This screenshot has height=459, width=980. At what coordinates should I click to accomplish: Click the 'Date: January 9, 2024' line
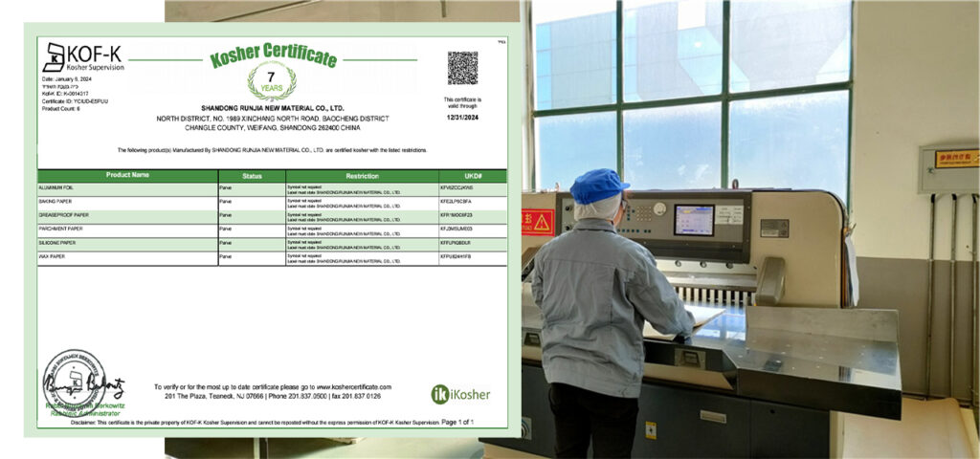[x=67, y=78]
